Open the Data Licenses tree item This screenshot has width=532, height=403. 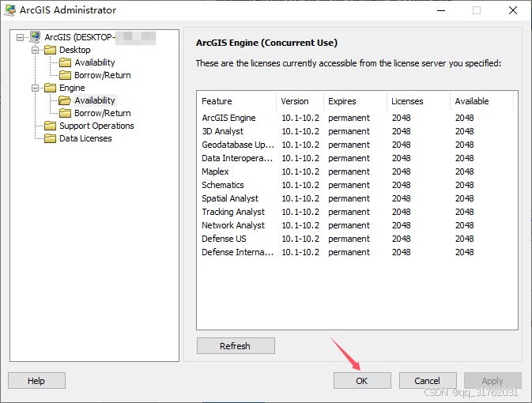pos(85,138)
